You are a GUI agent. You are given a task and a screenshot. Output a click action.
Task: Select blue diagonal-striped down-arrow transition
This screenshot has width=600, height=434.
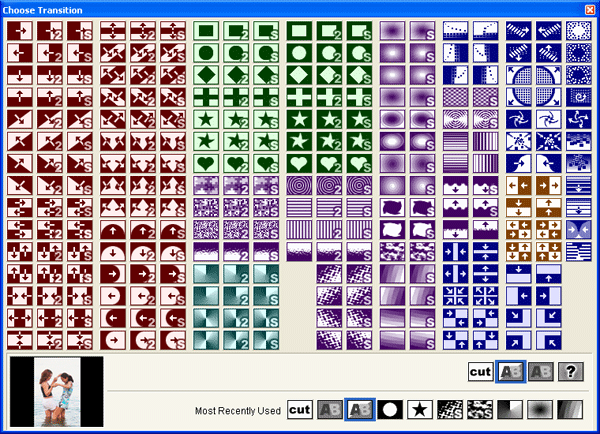point(518,53)
